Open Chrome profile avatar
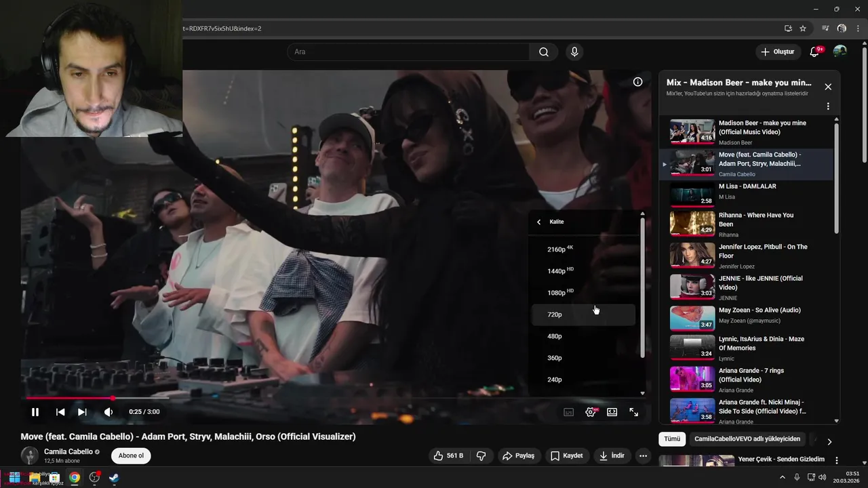This screenshot has height=488, width=868. [842, 28]
